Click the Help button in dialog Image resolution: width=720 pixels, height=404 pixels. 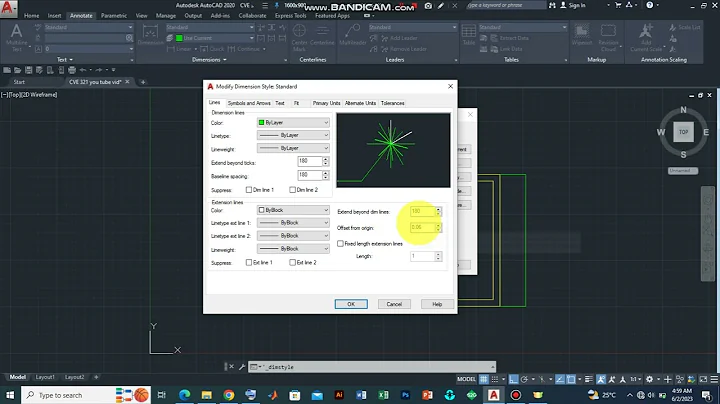coord(437,304)
